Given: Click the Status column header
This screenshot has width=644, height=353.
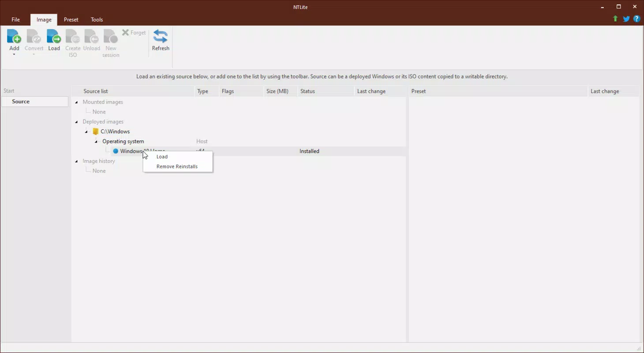Looking at the screenshot, I should click(x=326, y=91).
